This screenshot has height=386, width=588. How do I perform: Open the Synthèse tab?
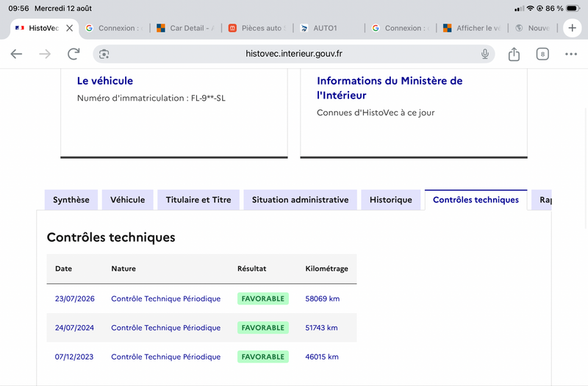71,200
